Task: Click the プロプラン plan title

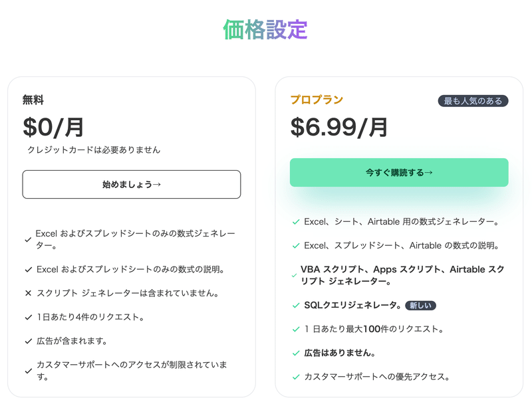Action: pyautogui.click(x=317, y=100)
